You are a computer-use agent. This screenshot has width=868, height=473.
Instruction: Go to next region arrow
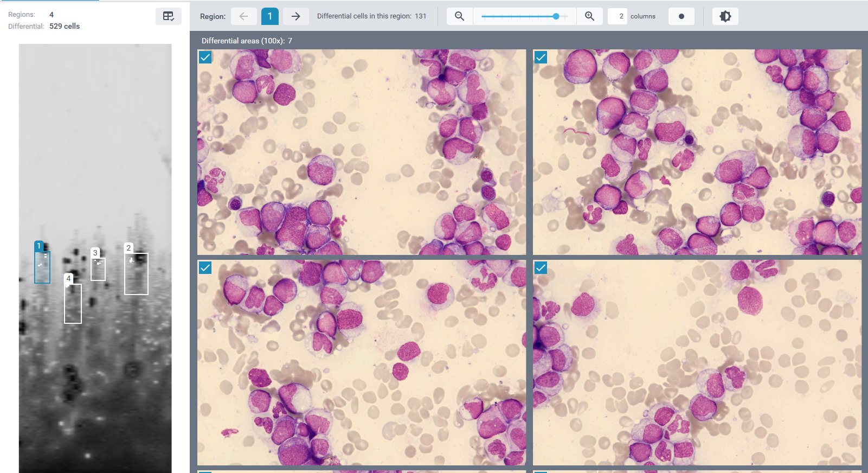pos(296,16)
